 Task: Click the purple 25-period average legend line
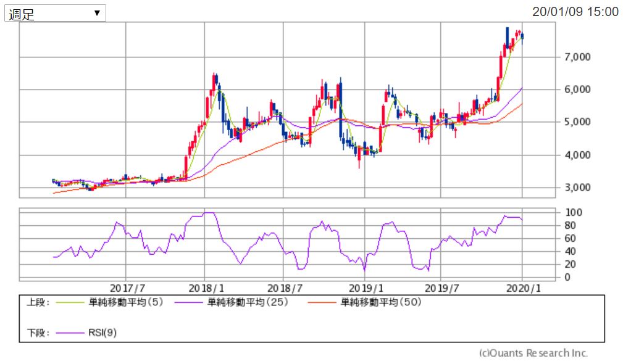[x=189, y=303]
